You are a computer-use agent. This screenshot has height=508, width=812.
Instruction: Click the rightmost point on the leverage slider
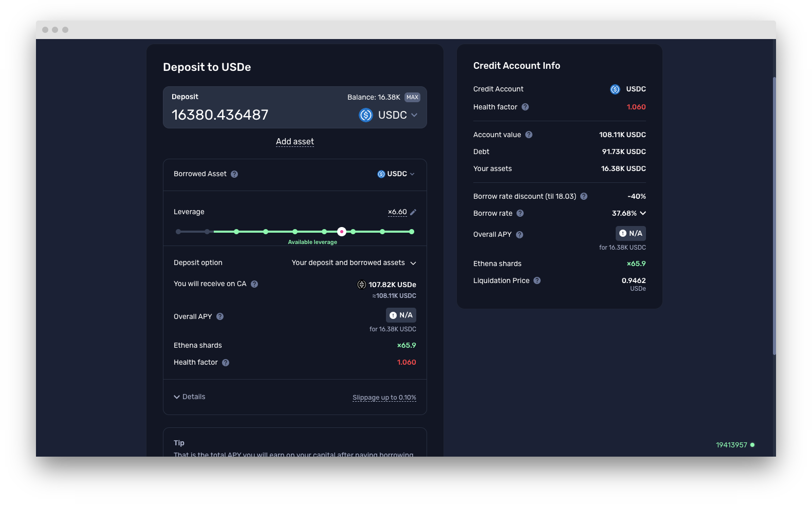(x=412, y=232)
